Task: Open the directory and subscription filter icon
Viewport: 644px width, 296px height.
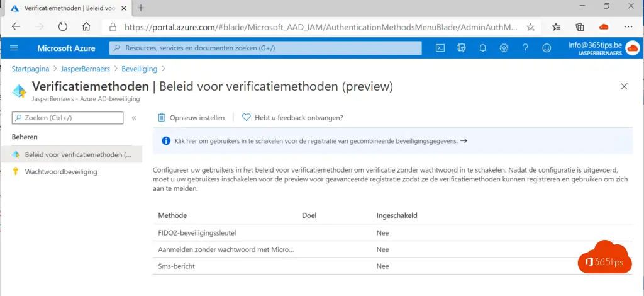Action: click(462, 48)
